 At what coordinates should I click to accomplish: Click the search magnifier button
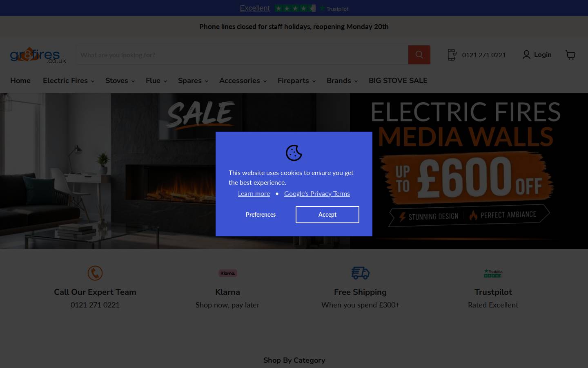419,55
